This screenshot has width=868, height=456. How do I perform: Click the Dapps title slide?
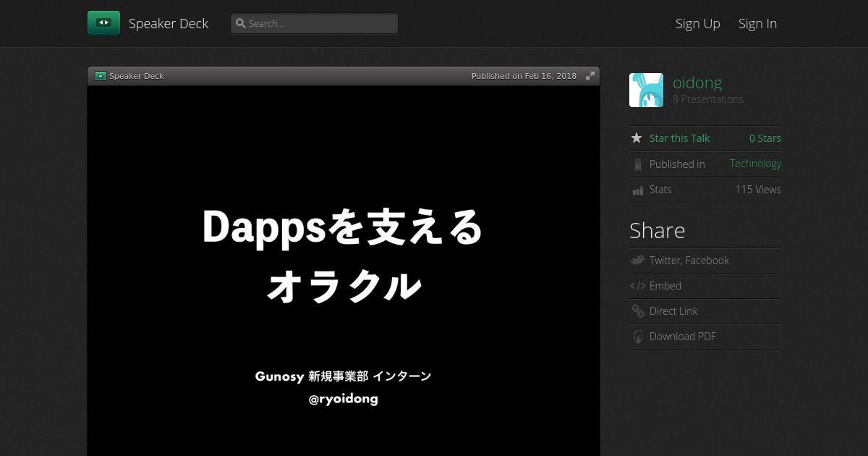[344, 271]
